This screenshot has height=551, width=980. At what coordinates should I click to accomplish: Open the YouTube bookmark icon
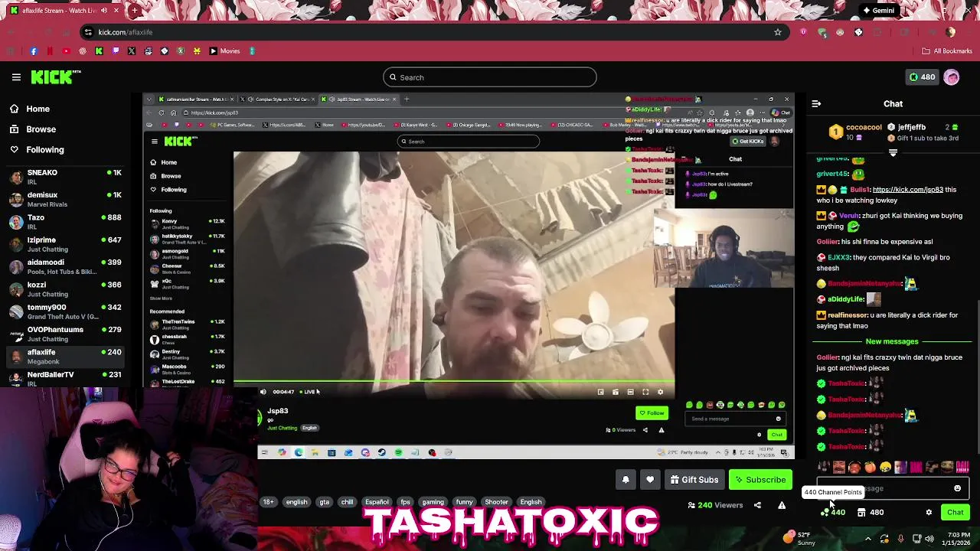(x=66, y=51)
